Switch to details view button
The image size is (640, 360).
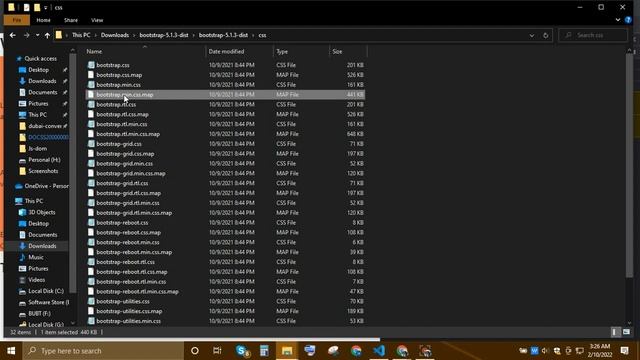coord(614,332)
